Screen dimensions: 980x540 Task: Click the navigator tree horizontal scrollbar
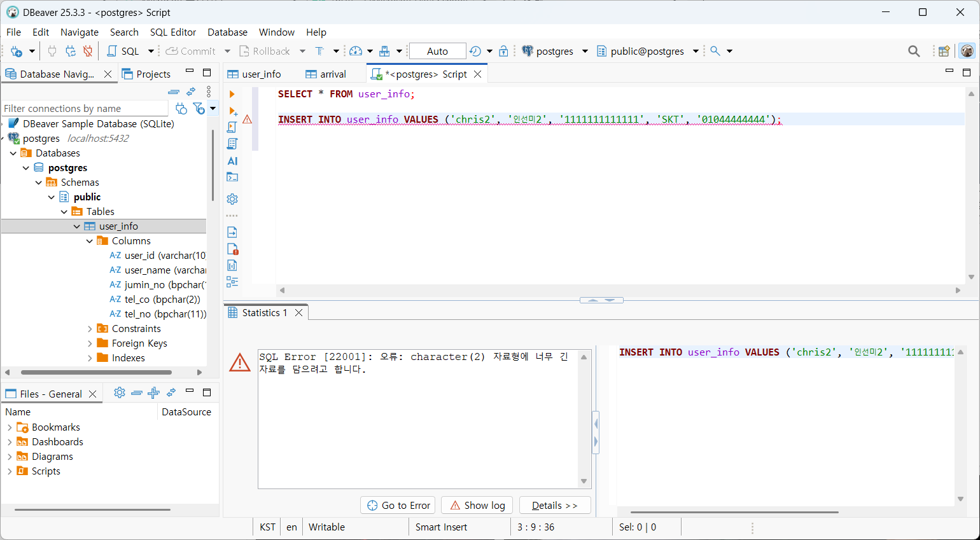click(95, 372)
